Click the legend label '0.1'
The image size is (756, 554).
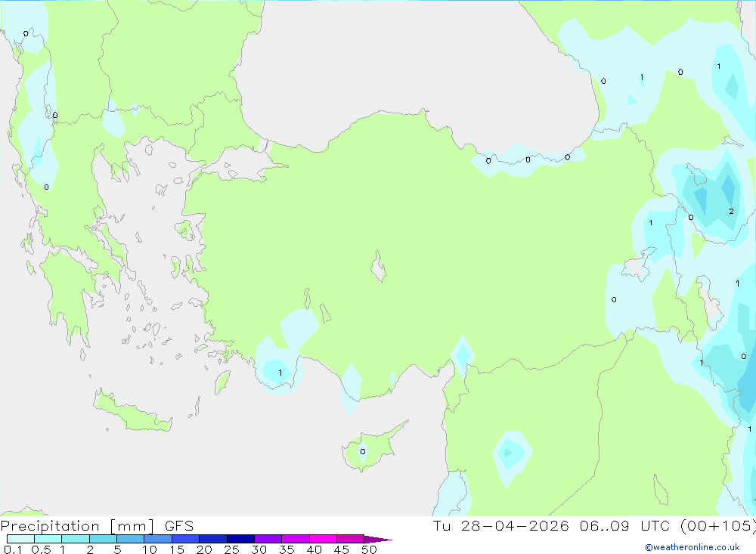13,549
